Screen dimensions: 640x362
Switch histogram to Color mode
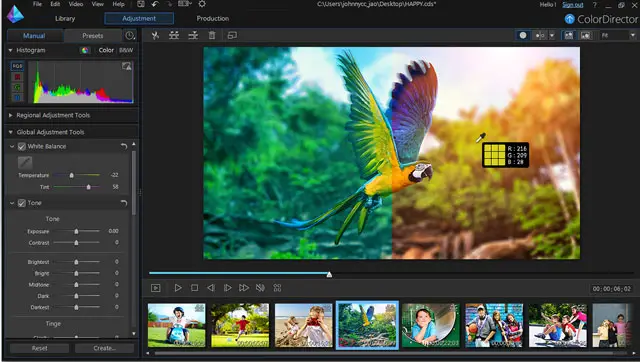pos(106,50)
